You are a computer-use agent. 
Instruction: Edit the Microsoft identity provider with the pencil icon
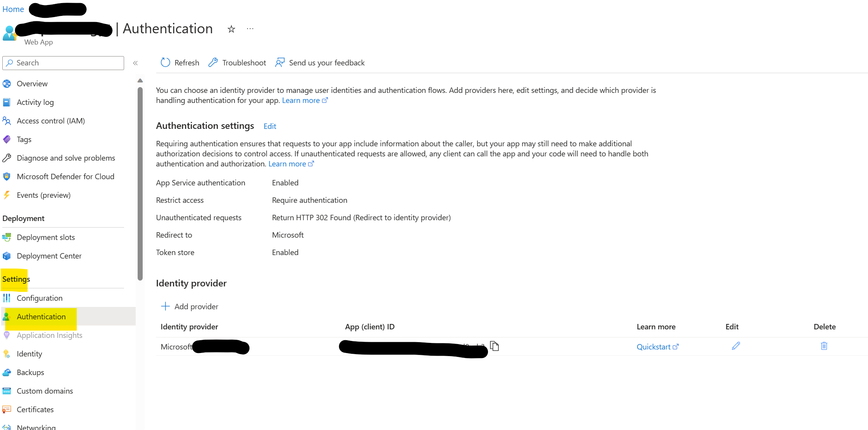coord(736,346)
